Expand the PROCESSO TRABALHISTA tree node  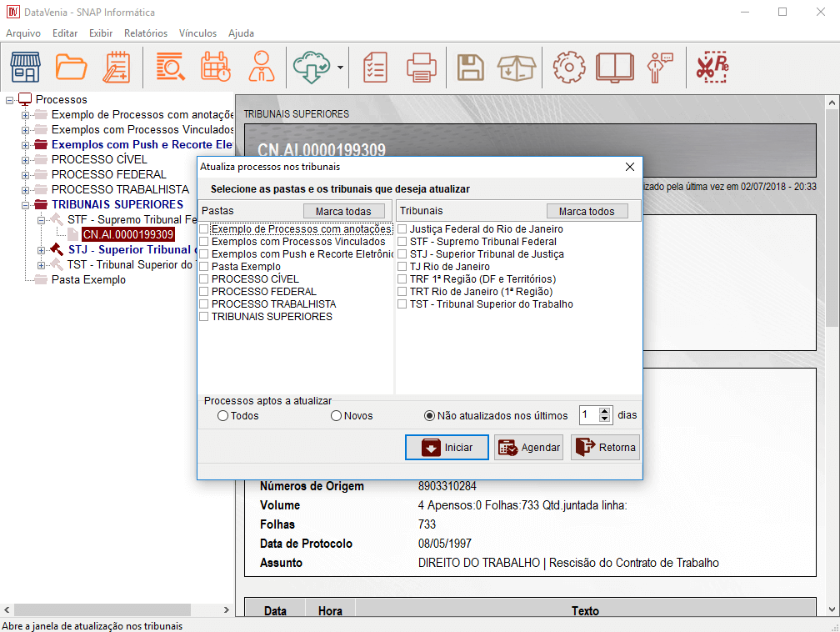(x=25, y=190)
